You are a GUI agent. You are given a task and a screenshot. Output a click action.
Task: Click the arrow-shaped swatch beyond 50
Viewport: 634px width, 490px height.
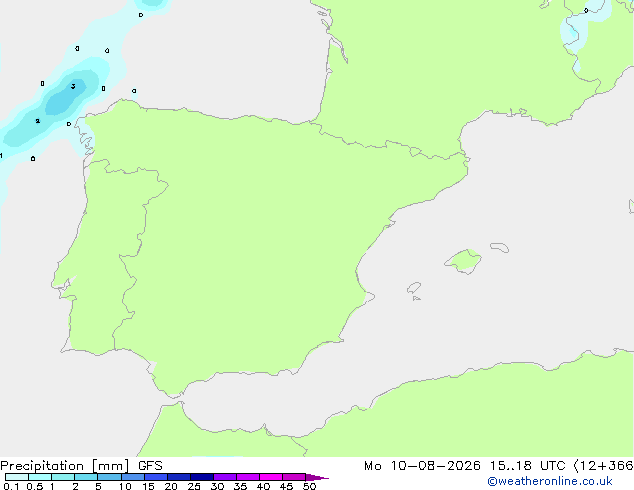pos(317,477)
